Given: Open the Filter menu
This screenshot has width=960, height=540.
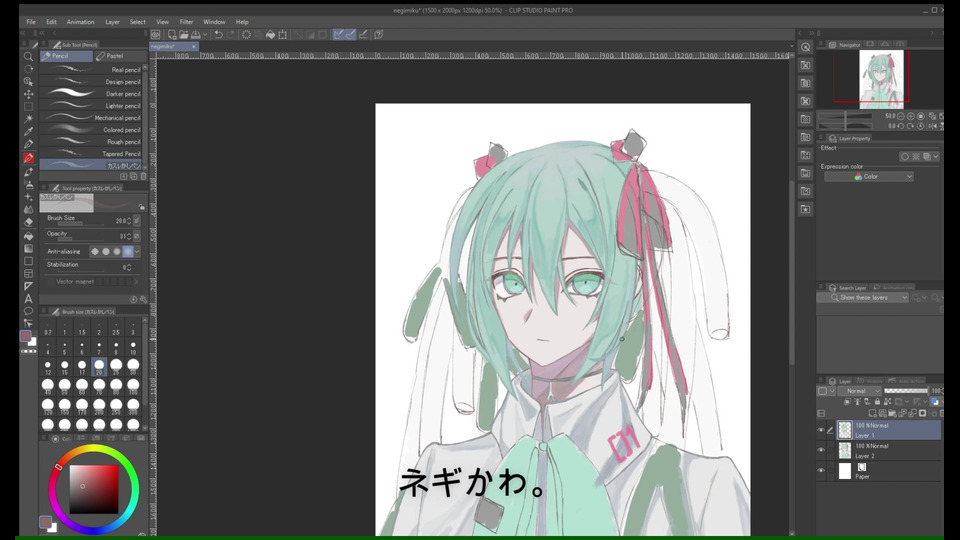Looking at the screenshot, I should [186, 22].
